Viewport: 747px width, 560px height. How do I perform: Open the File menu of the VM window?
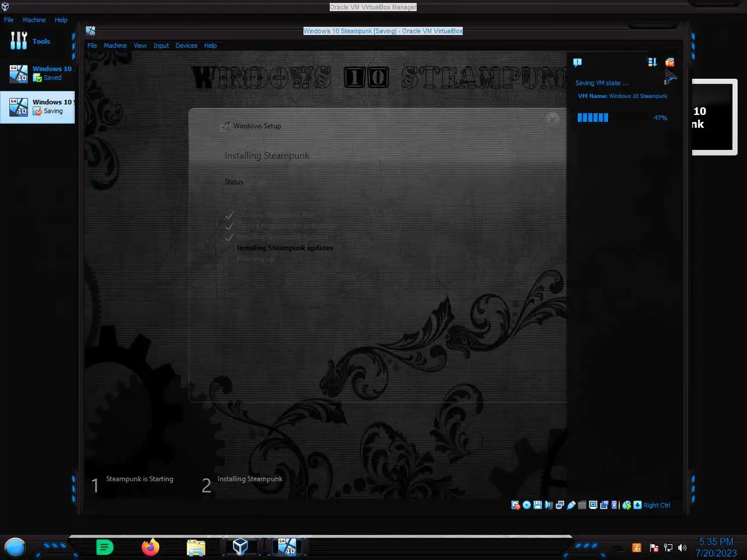(x=92, y=45)
